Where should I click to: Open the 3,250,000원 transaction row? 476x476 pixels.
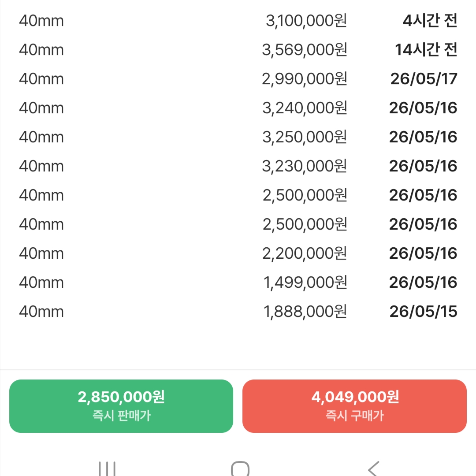(238, 137)
